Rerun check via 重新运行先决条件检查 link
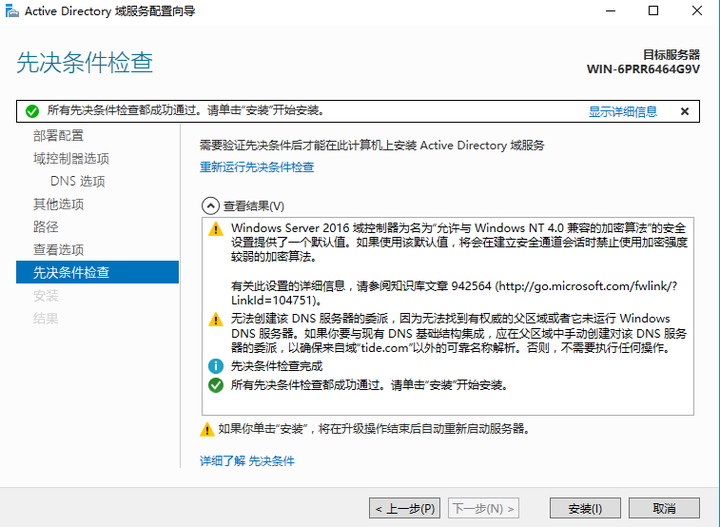 pos(257,167)
